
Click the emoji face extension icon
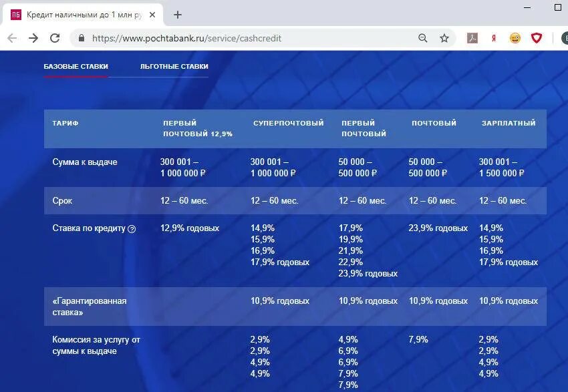coord(515,38)
